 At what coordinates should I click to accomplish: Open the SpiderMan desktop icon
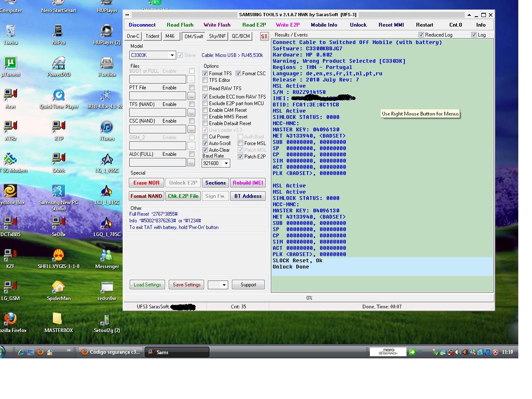[x=59, y=290]
